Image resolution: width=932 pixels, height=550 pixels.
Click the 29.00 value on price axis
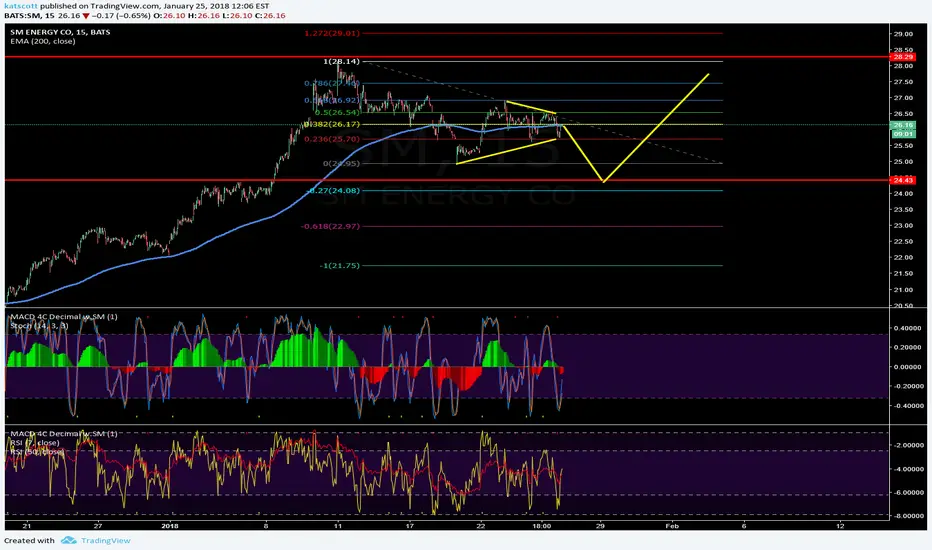pos(903,34)
